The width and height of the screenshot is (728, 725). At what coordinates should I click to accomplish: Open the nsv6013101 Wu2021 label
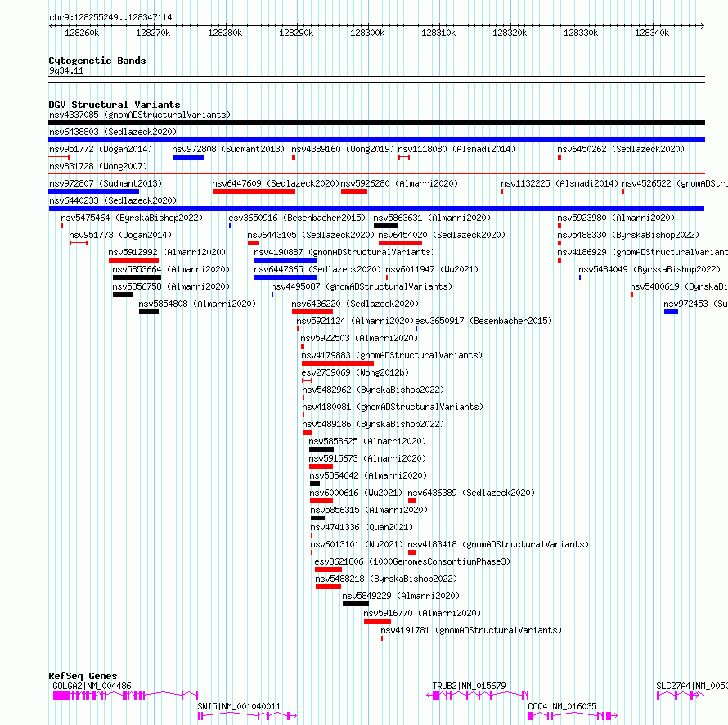pos(357,544)
